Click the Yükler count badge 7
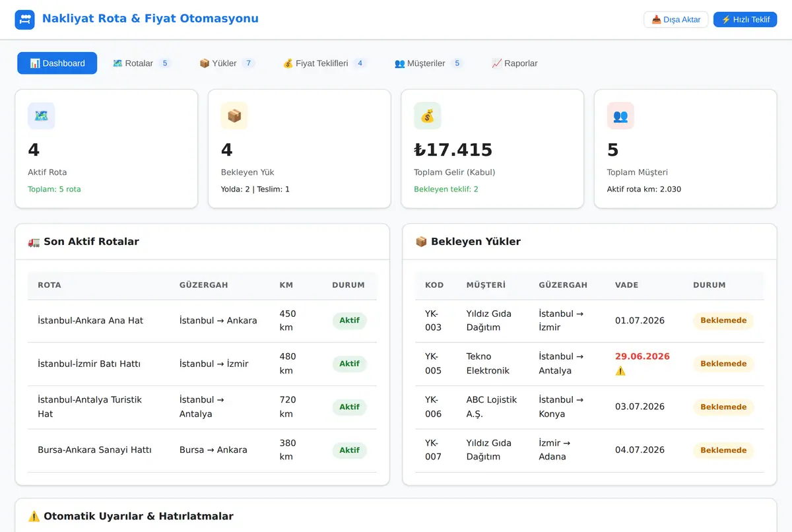The image size is (792, 532). (x=248, y=63)
